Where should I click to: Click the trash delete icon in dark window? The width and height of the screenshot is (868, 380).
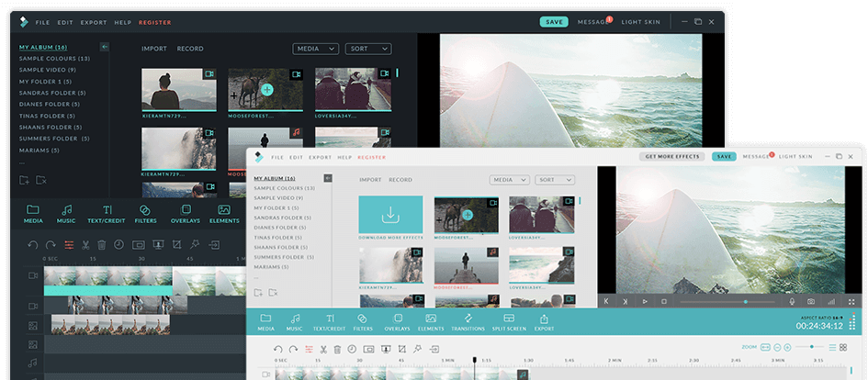[103, 245]
